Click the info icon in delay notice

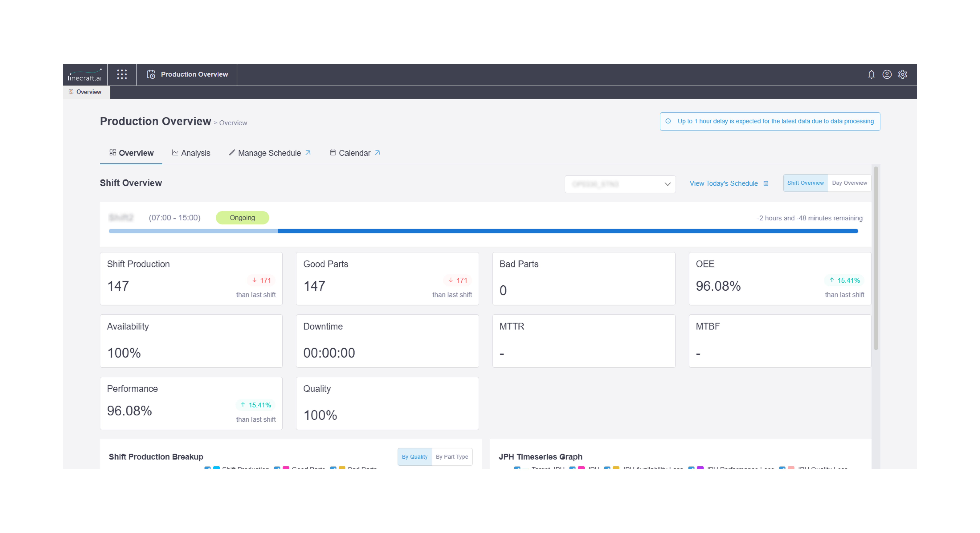click(668, 121)
